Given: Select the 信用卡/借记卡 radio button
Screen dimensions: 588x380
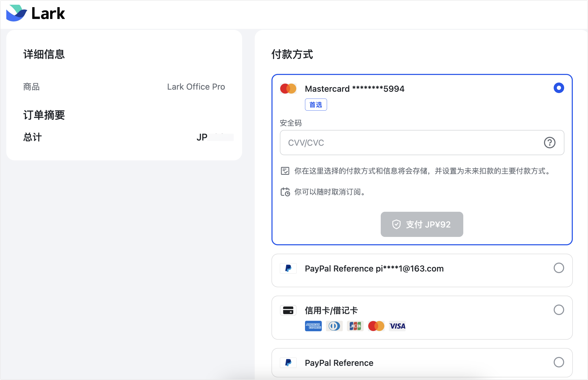Looking at the screenshot, I should pos(559,310).
